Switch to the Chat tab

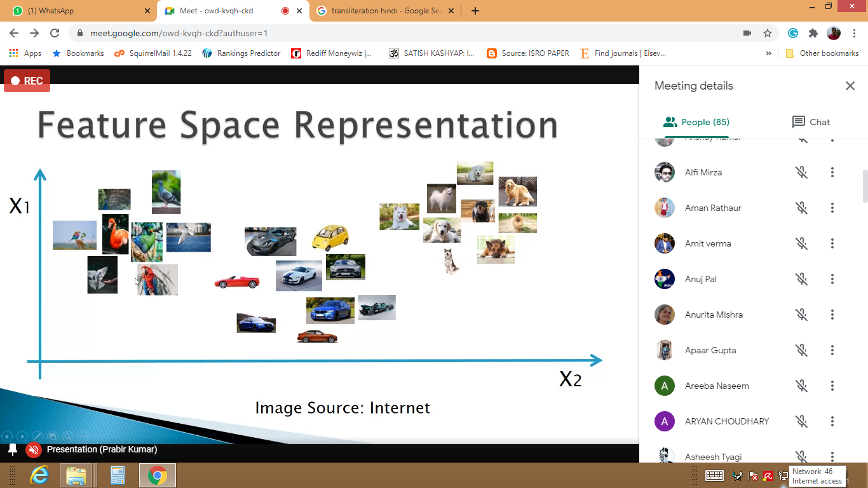click(811, 122)
